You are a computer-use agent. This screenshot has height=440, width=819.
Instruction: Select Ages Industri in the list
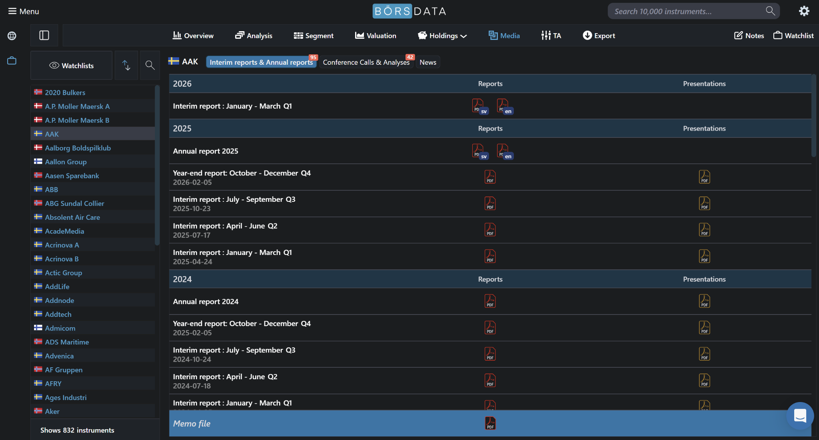click(66, 397)
